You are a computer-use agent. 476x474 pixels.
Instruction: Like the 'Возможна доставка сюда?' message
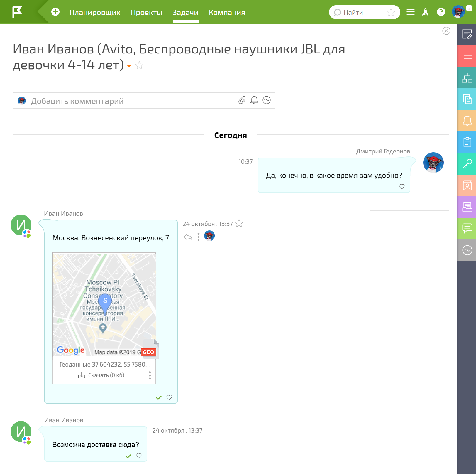[139, 456]
